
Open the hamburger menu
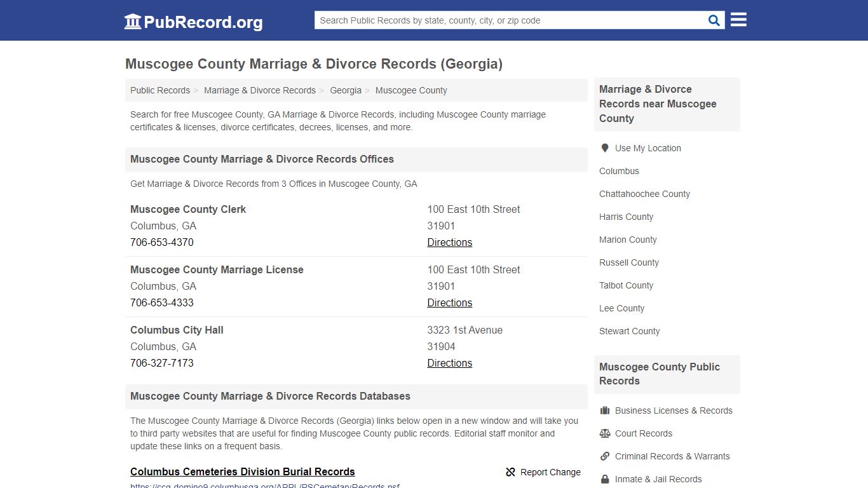pos(738,20)
